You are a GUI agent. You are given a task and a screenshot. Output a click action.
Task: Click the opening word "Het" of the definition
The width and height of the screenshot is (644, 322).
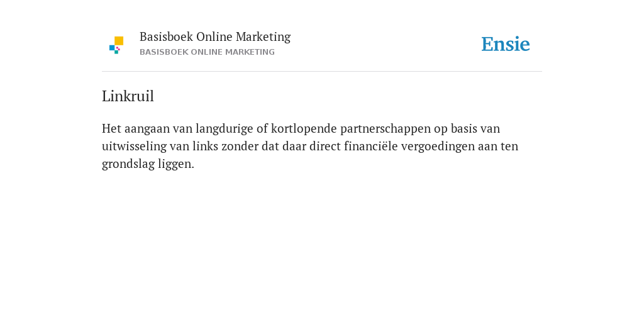pyautogui.click(x=111, y=128)
